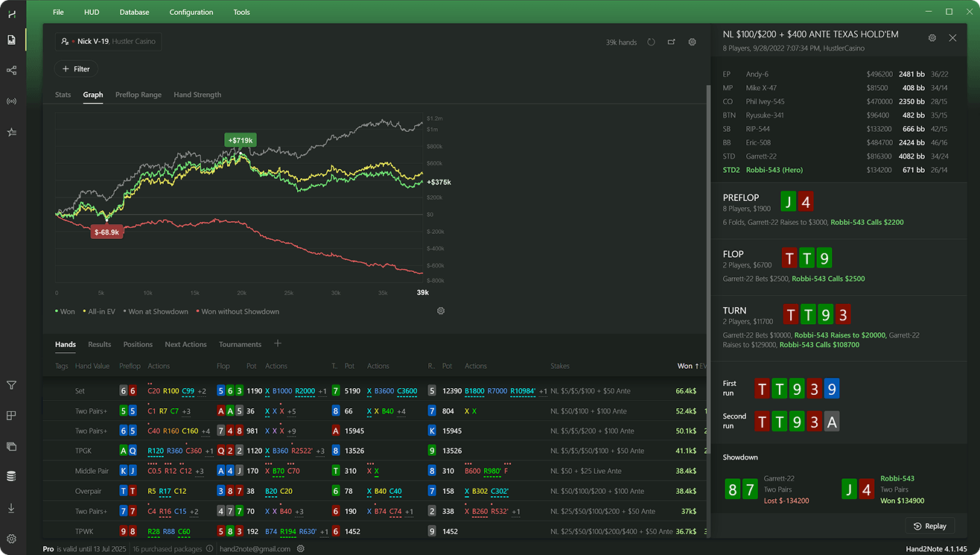Image resolution: width=980 pixels, height=555 pixels.
Task: Open the Database menu
Action: point(134,12)
